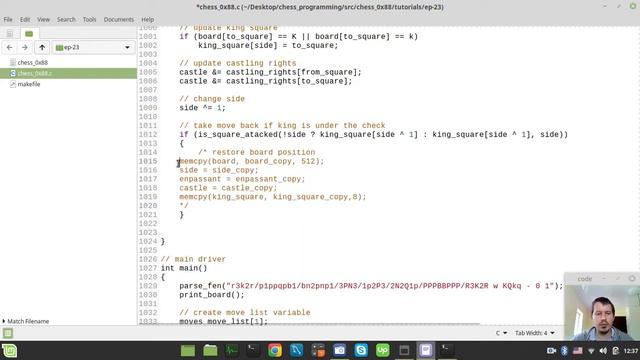Click 'castle &= castling_rights[from_square];' line
Viewport: 640px width, 360px height.
(x=270, y=72)
